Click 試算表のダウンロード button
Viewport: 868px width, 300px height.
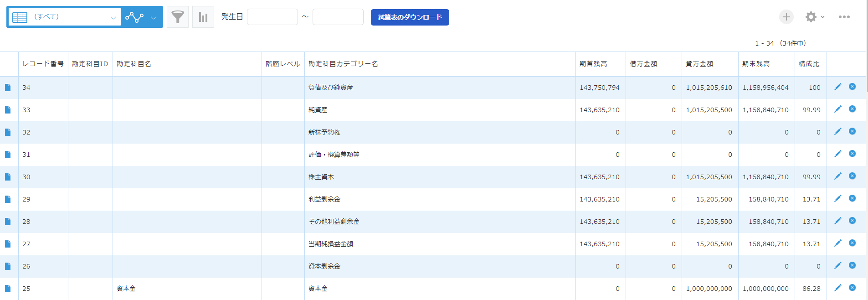[410, 17]
